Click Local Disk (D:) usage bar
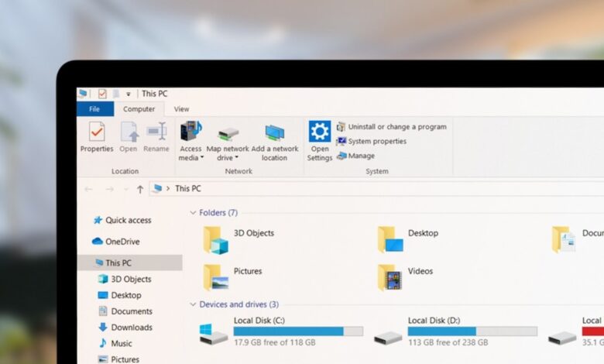Screen dimensions: 604x364 click(472, 331)
